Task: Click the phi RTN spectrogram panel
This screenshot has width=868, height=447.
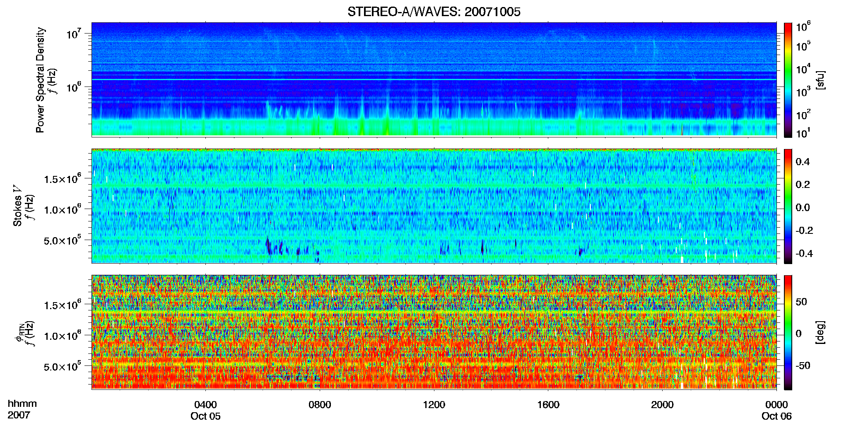Action: pos(434,332)
